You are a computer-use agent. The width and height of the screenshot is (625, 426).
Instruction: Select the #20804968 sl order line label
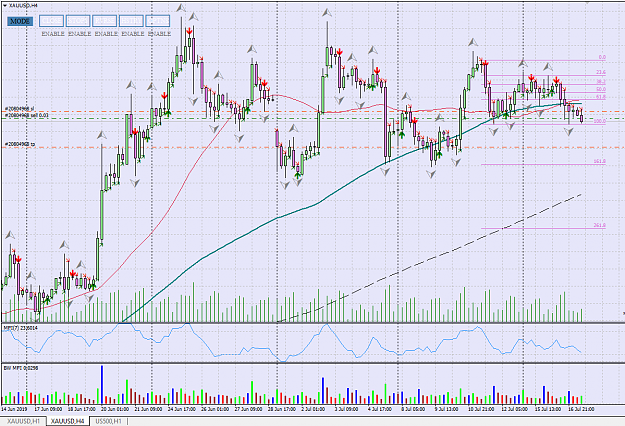point(20,109)
